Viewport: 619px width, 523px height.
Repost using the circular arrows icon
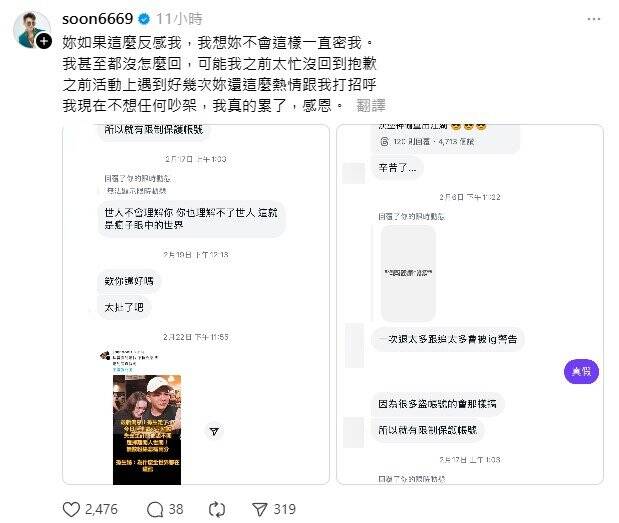(x=217, y=509)
